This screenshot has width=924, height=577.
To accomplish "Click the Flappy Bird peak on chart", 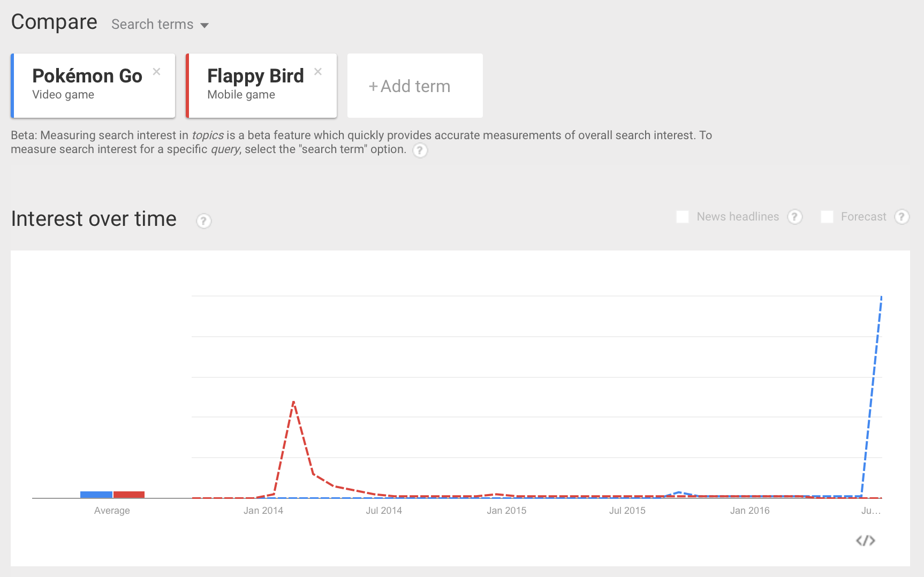I will (x=293, y=401).
